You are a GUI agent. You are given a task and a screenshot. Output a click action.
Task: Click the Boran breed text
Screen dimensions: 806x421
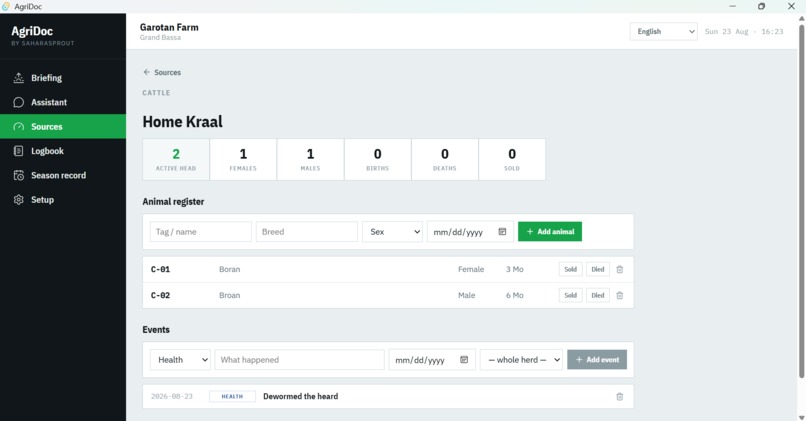230,269
